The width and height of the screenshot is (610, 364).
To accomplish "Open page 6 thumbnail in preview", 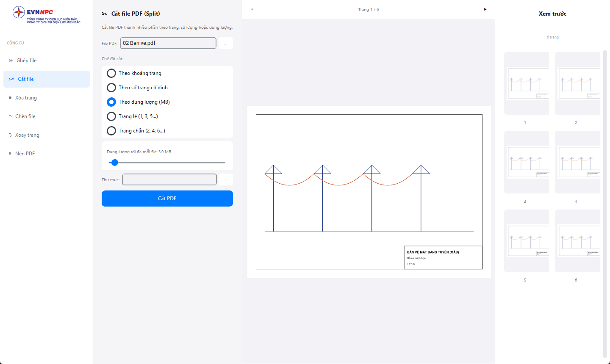I will click(x=577, y=241).
